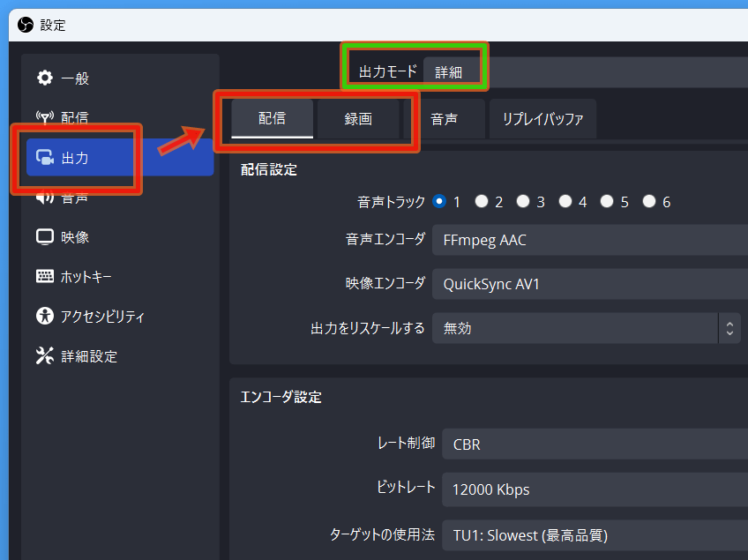Select audio track 3 radio button

pyautogui.click(x=523, y=201)
